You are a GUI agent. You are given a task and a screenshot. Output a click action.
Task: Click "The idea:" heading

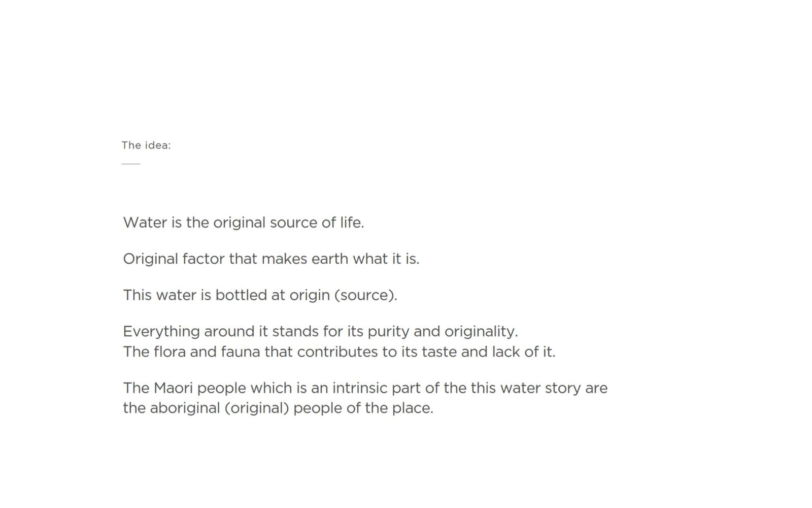point(146,145)
